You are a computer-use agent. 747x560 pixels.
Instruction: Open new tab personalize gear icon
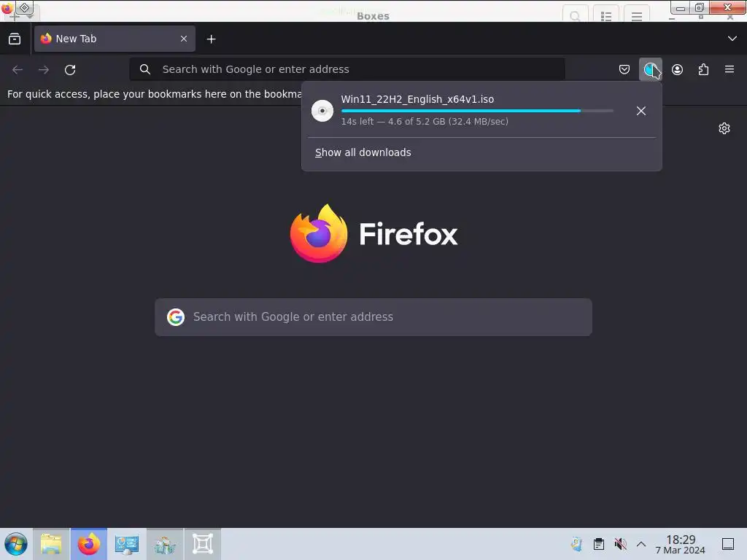(x=724, y=128)
